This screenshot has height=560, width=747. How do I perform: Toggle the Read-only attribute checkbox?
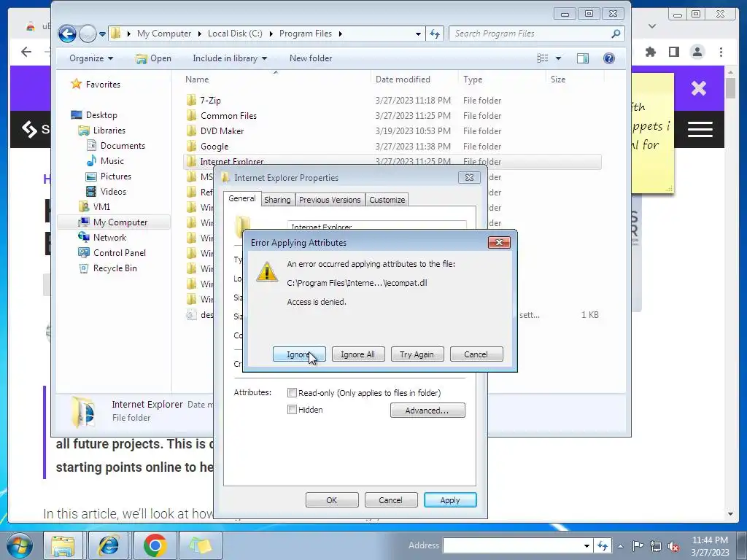292,393
